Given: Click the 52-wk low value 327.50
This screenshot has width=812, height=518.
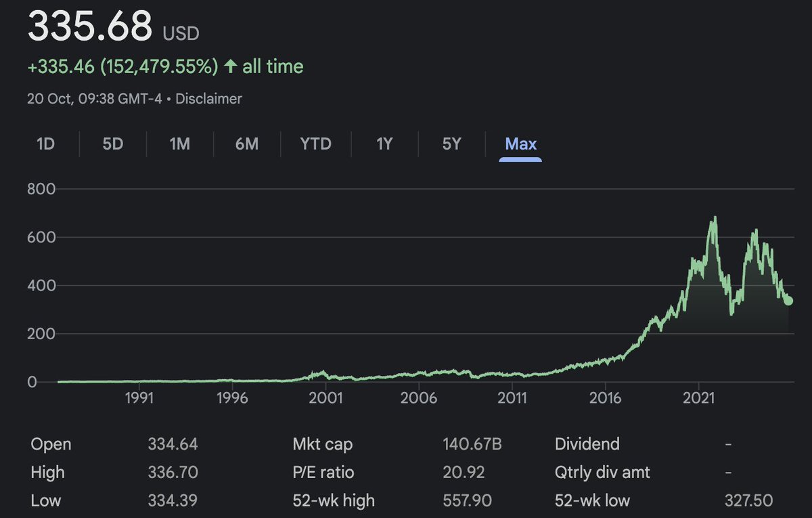Looking at the screenshot, I should (748, 500).
